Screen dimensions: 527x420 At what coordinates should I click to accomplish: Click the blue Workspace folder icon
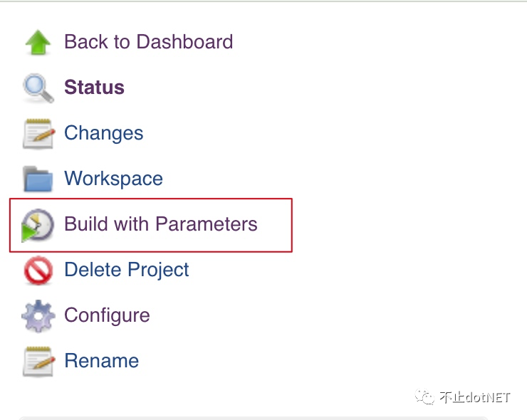tap(38, 179)
